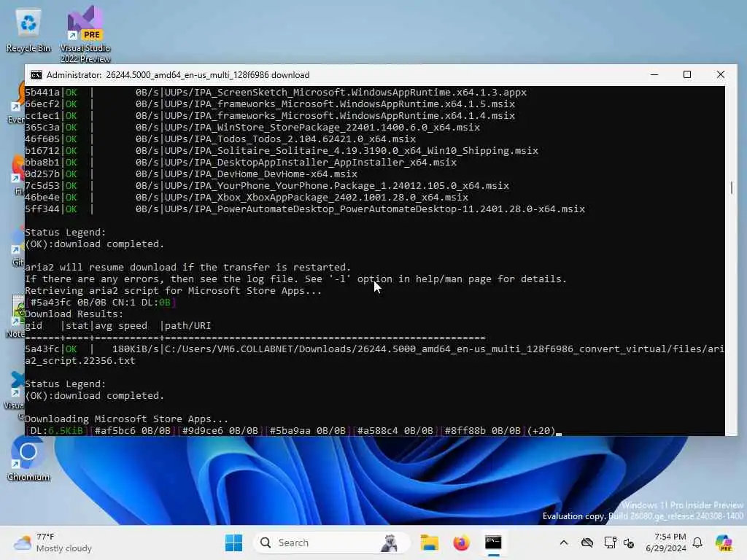This screenshot has height=560, width=747.
Task: Click the muted volume tray icon
Action: coord(628,542)
